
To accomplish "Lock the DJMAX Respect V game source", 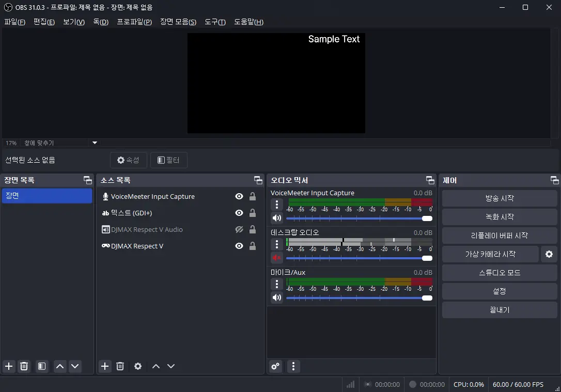I will [x=253, y=246].
